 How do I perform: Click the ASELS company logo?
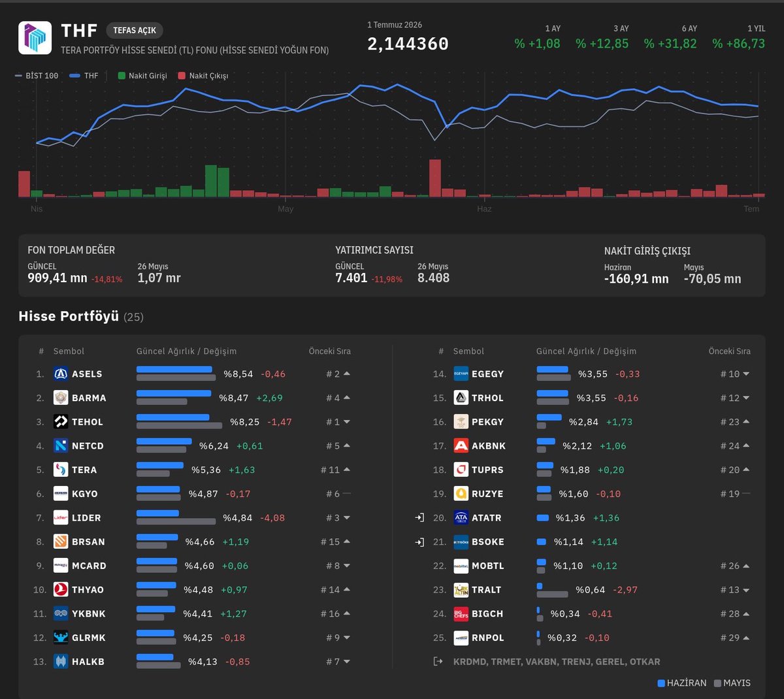pyautogui.click(x=61, y=374)
